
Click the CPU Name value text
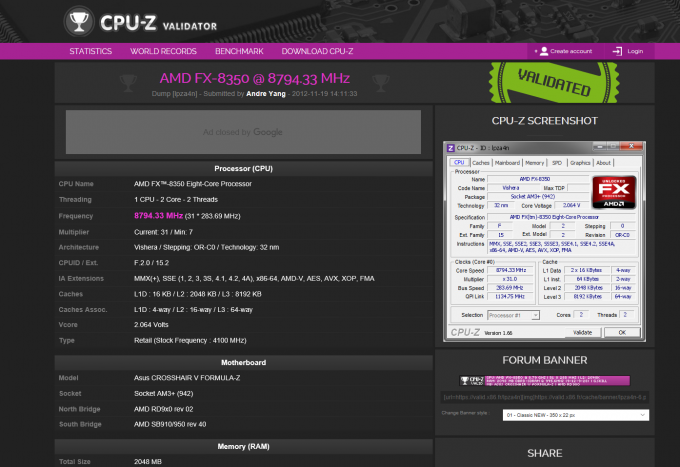tap(193, 184)
